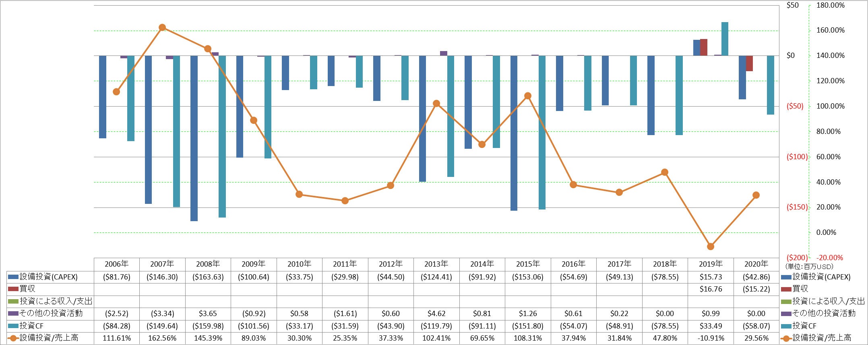Click right legend label 投資CF
The width and height of the screenshot is (868, 345).
click(804, 326)
